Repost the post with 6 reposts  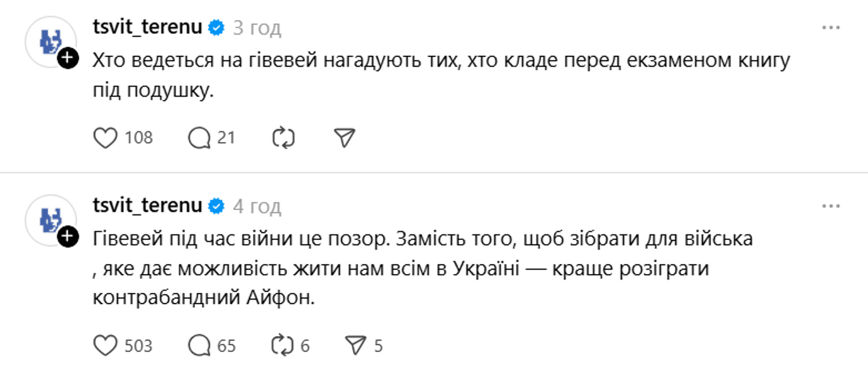click(283, 346)
